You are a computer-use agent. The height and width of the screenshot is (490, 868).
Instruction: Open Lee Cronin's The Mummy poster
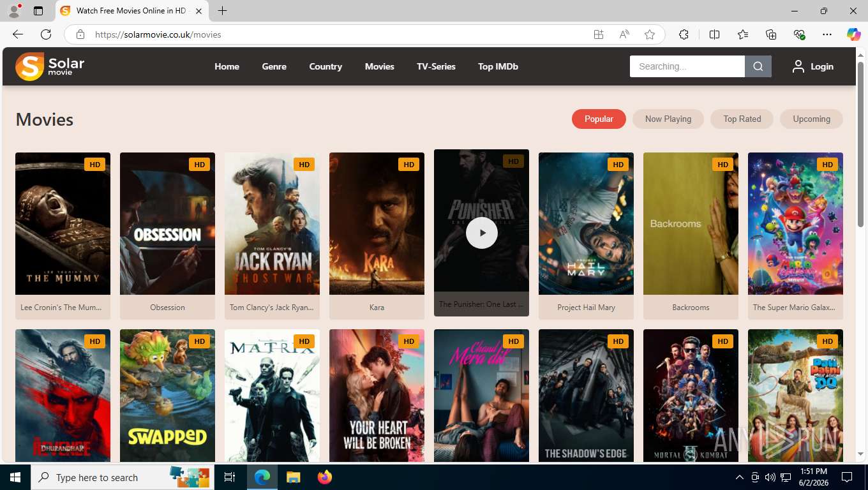click(63, 223)
